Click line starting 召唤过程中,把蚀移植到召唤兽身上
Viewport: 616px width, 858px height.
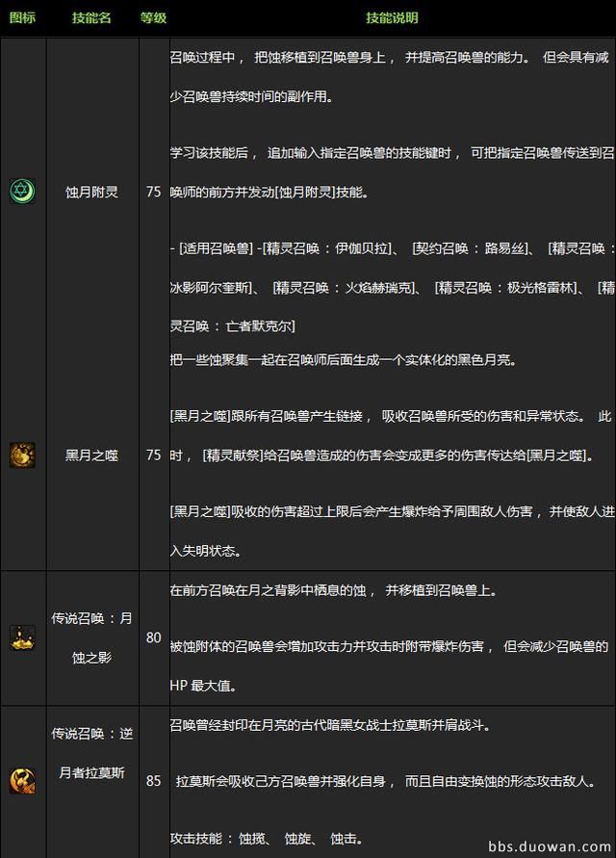(x=390, y=58)
